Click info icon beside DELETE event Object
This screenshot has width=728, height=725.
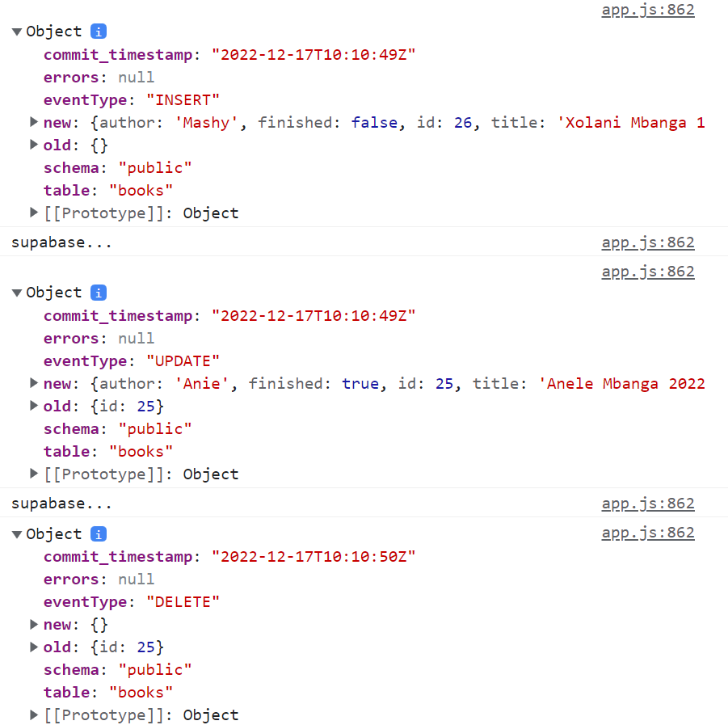(x=99, y=534)
